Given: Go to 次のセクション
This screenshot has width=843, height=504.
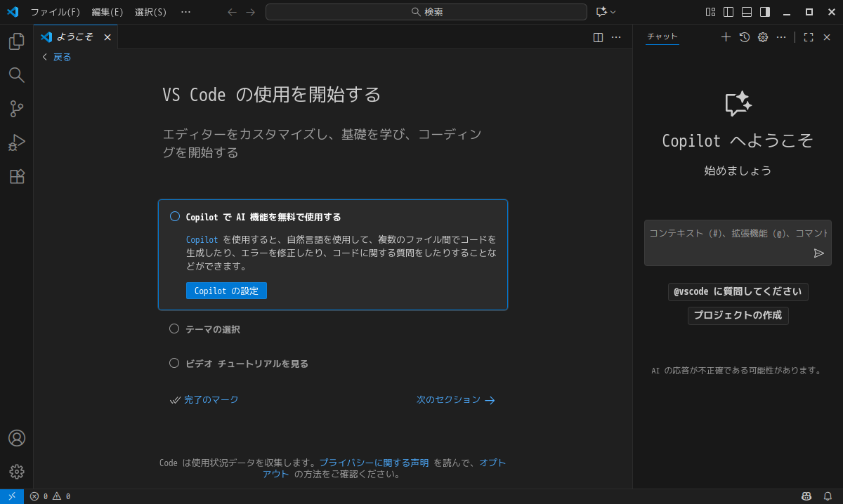Looking at the screenshot, I should coord(456,399).
